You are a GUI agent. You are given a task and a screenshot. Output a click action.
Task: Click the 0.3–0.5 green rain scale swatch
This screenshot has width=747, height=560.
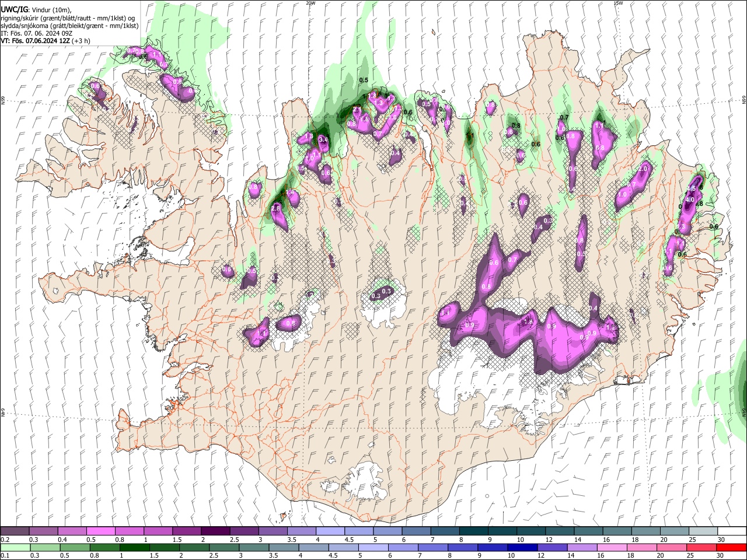[45, 547]
